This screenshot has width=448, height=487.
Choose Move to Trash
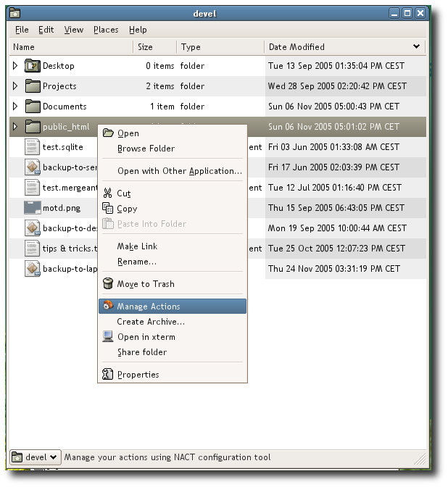[173, 284]
